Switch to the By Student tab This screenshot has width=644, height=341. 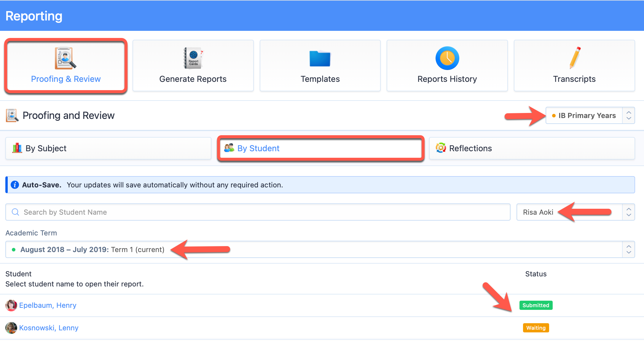click(x=321, y=148)
